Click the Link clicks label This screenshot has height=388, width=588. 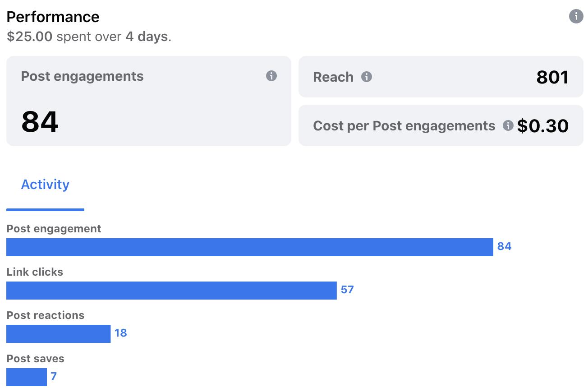click(35, 272)
